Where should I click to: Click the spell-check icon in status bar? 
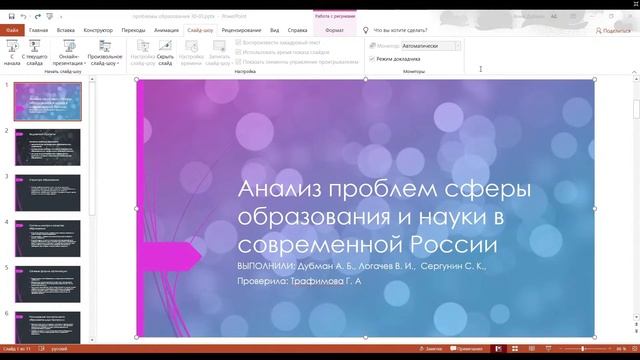point(42,349)
